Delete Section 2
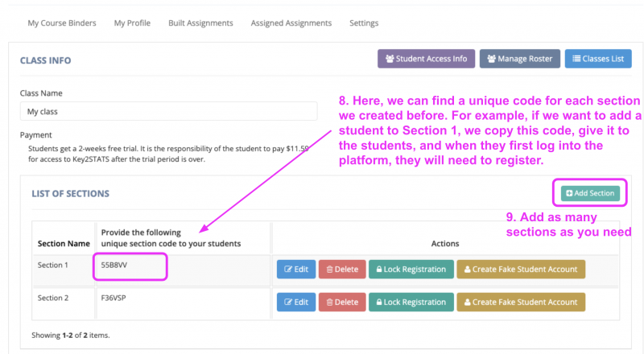This screenshot has height=354, width=644. coord(341,302)
